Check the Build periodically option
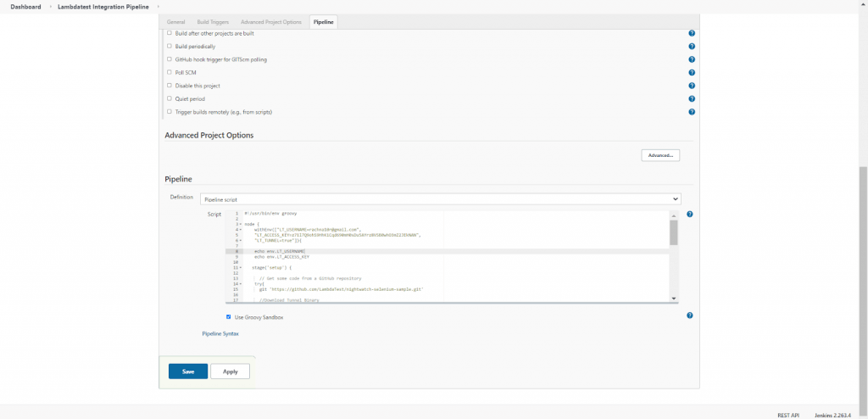Viewport: 868px width, 419px height. (x=169, y=46)
